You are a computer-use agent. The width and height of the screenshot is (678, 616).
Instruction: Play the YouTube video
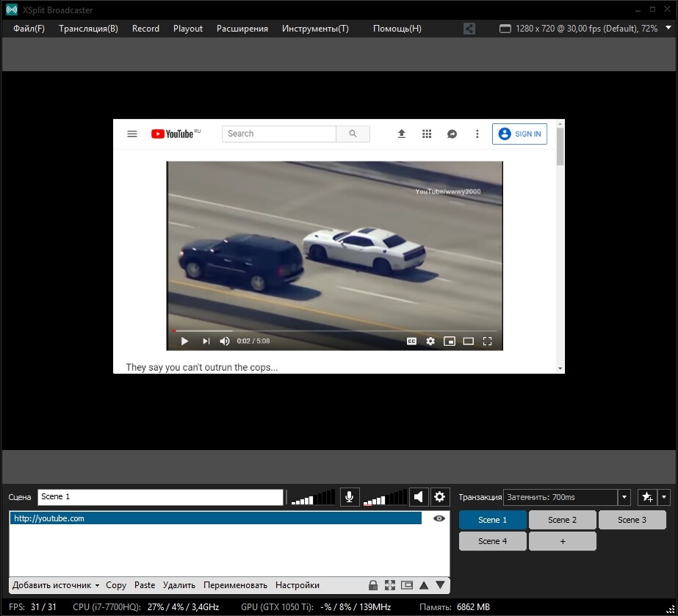click(184, 341)
